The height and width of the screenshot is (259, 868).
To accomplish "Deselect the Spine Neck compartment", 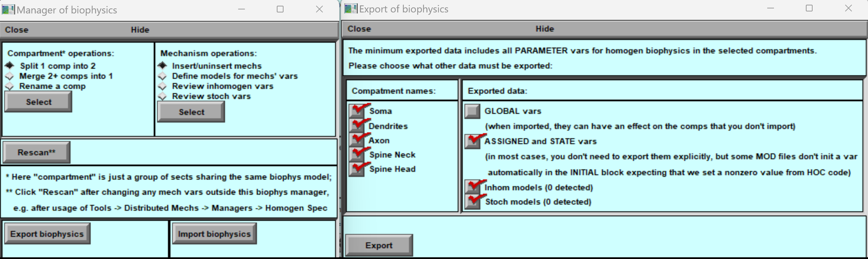I will (x=356, y=155).
